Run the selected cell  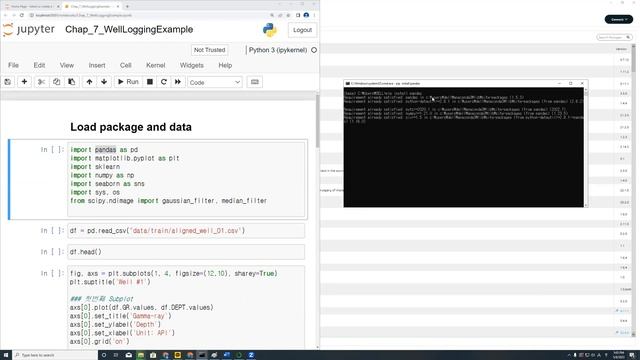pos(128,82)
